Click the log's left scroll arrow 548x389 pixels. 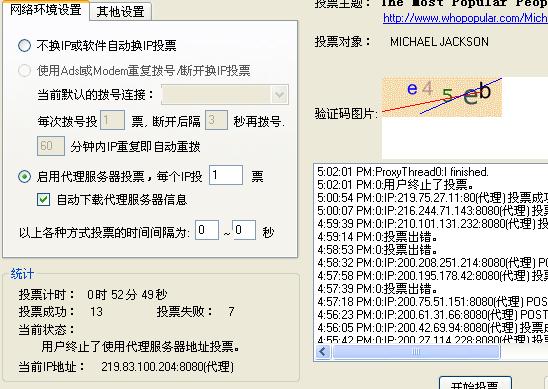coord(323,352)
